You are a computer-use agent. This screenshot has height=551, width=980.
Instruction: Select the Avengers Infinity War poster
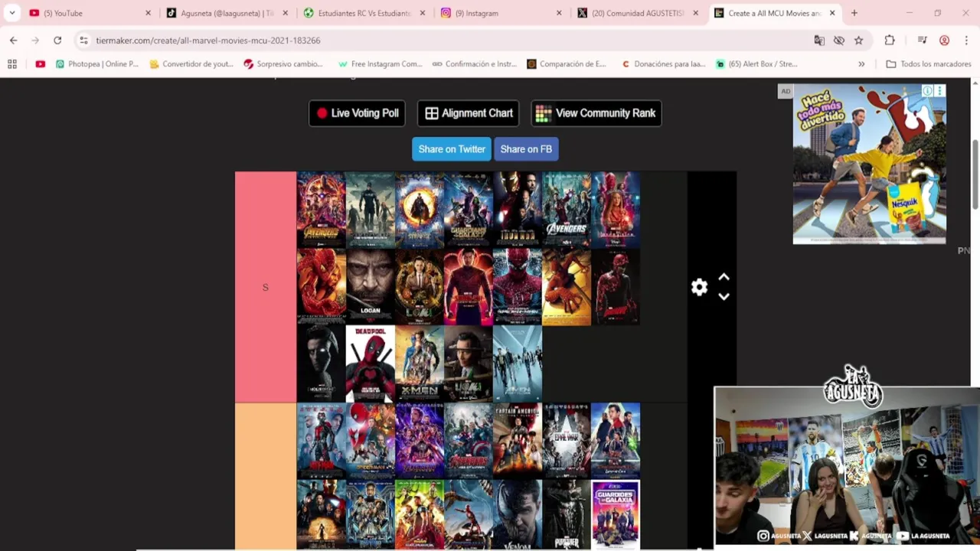[322, 210]
